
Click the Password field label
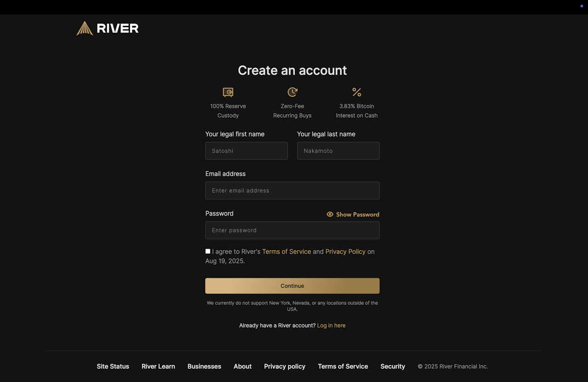pyautogui.click(x=219, y=213)
